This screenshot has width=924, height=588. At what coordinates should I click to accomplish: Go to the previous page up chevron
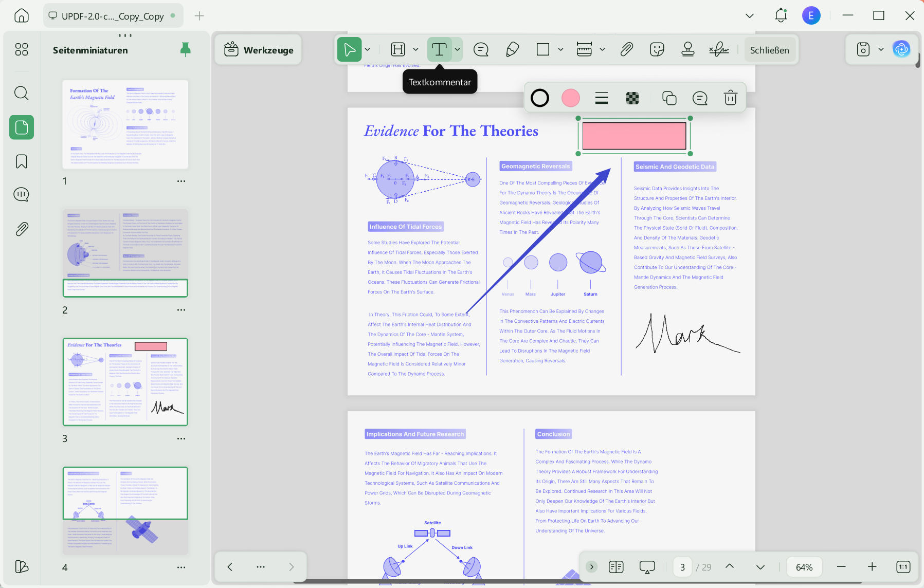click(x=729, y=566)
